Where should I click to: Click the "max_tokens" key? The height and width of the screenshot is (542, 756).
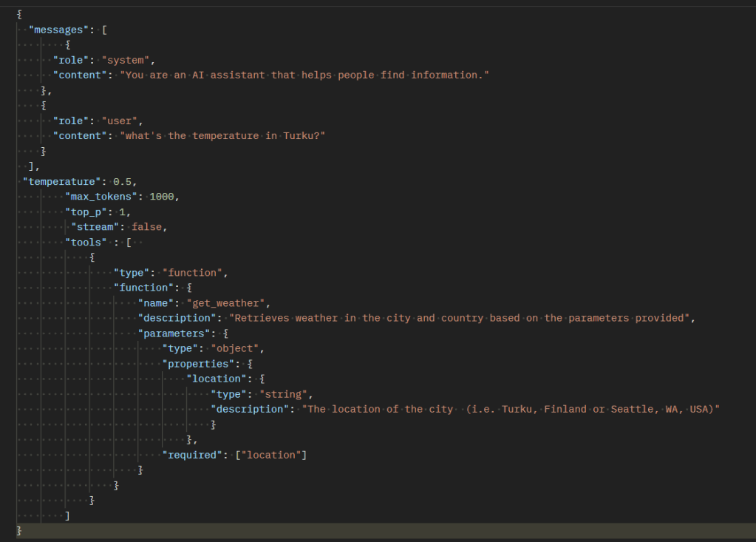[x=101, y=197]
